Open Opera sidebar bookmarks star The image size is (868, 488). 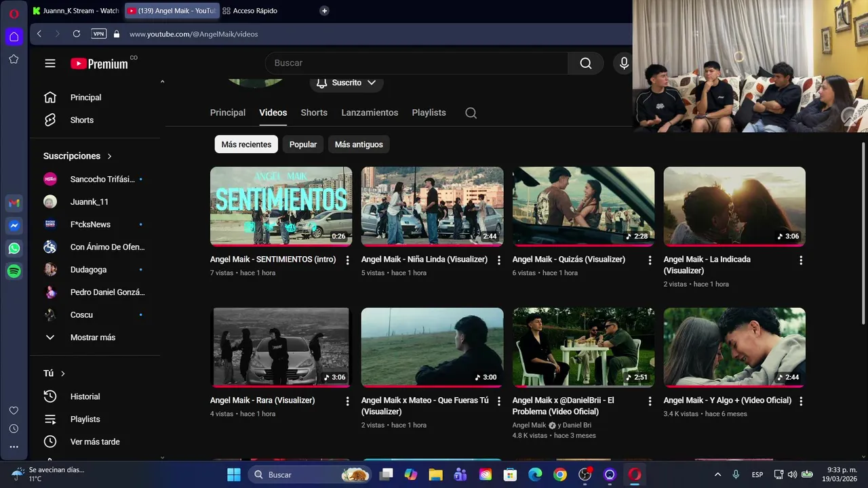[14, 59]
